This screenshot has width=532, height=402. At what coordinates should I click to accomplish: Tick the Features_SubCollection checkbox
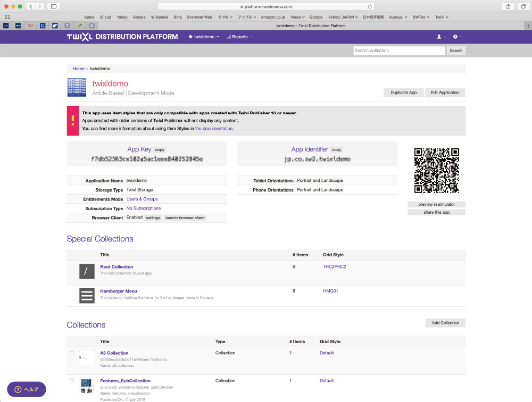click(72, 381)
